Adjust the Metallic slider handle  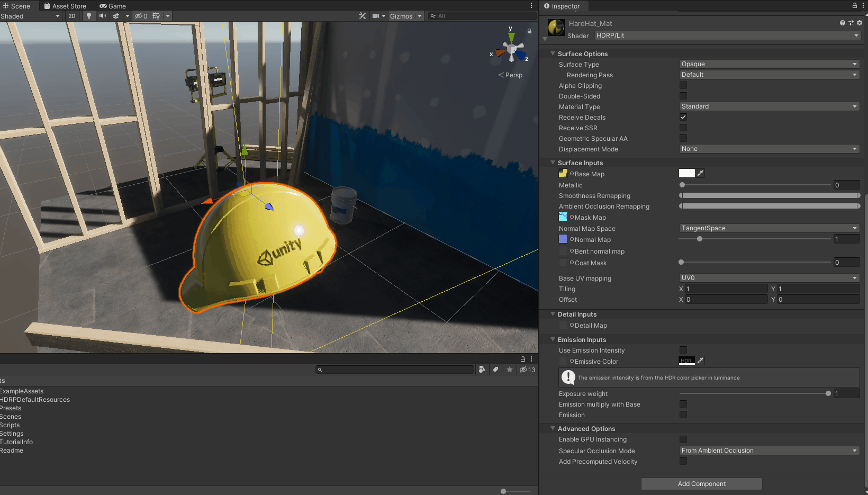682,185
